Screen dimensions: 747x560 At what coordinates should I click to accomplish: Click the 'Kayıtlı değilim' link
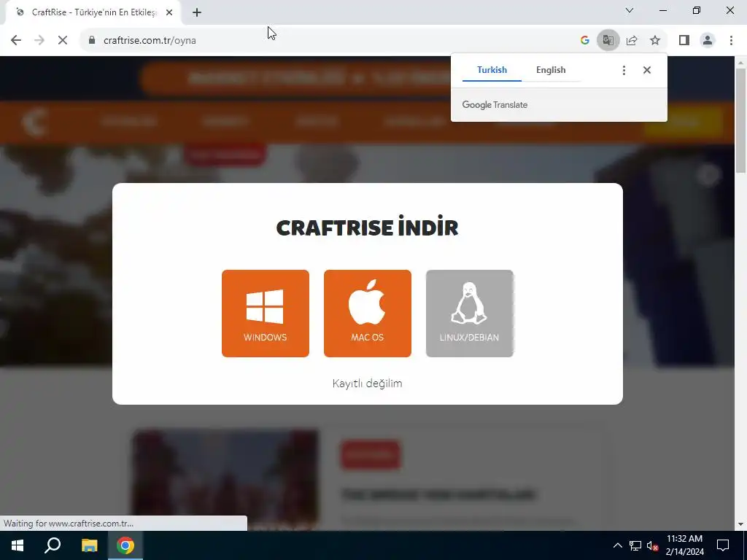[x=368, y=384]
